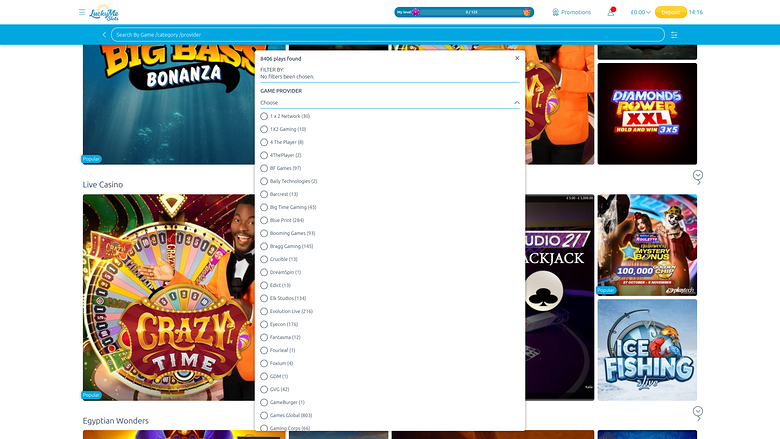Click the Egyptian Wonders heading
This screenshot has width=780, height=439.
click(x=116, y=421)
